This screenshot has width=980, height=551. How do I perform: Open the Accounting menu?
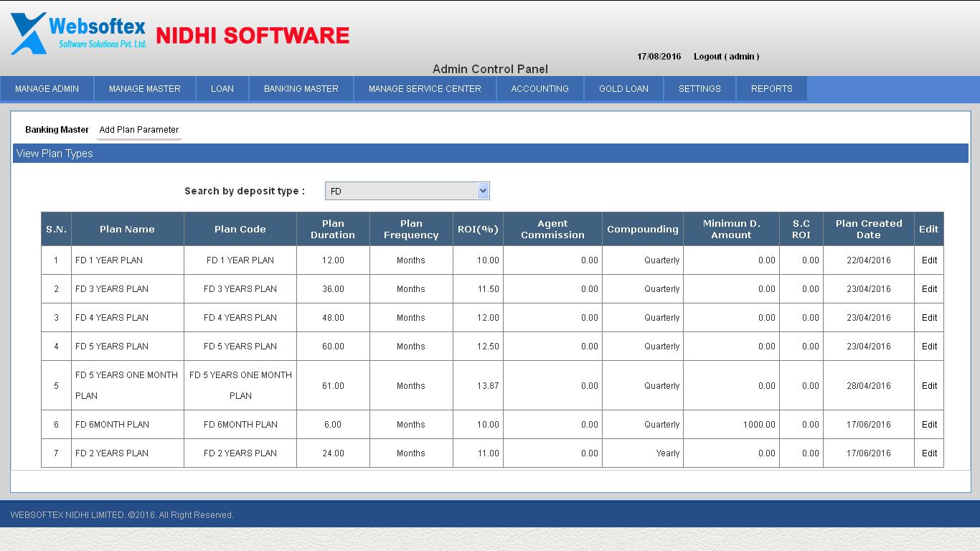(x=540, y=88)
